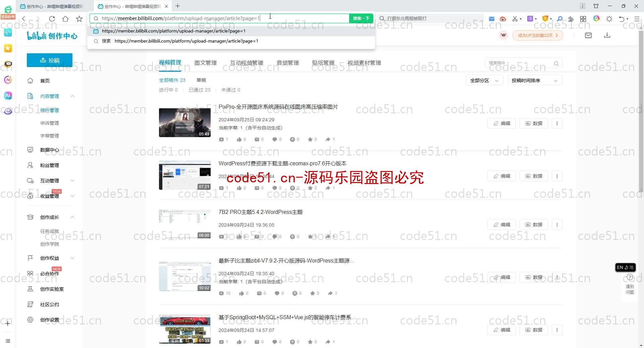Filter by 草稿 drafts

click(201, 80)
